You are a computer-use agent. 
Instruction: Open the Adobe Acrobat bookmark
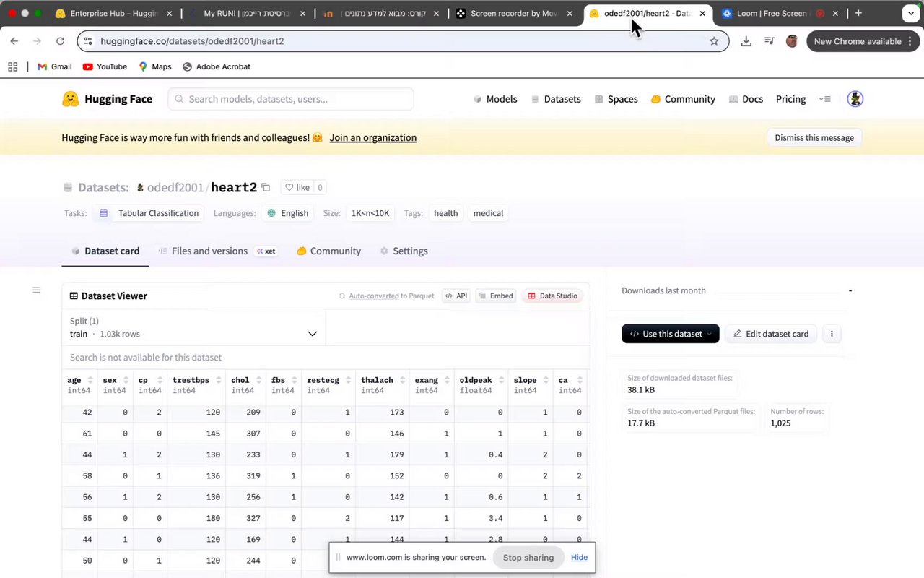(x=217, y=66)
